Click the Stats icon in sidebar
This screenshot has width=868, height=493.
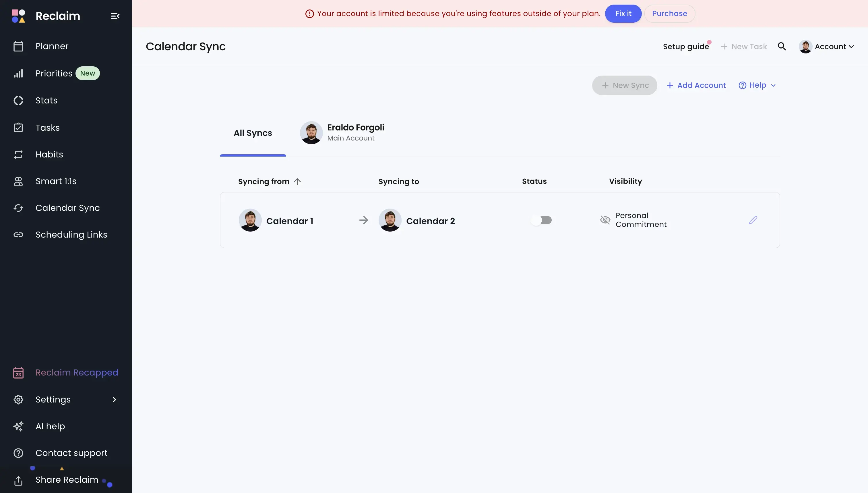18,100
